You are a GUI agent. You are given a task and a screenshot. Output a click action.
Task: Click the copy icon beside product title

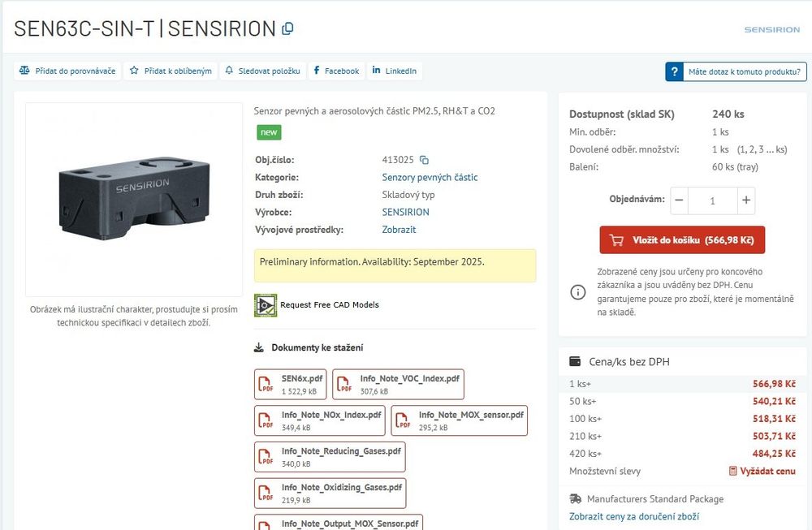point(287,28)
